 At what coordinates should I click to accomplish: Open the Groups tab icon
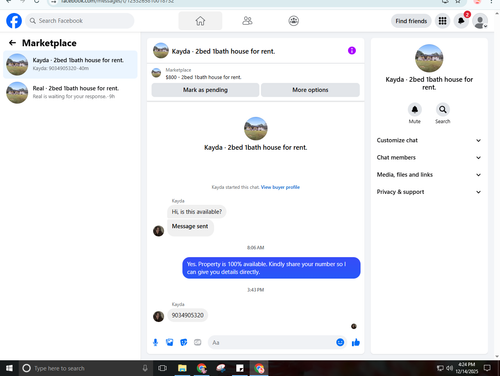pyautogui.click(x=293, y=21)
